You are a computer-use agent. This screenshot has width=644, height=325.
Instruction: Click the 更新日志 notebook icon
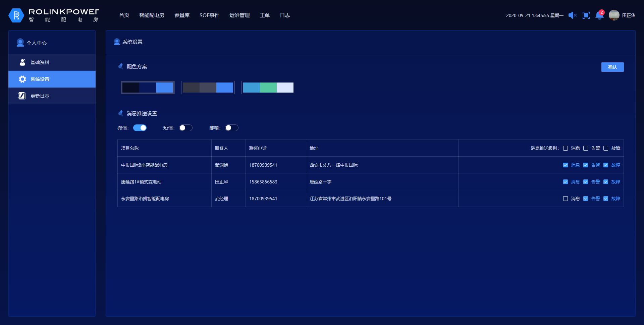pyautogui.click(x=22, y=96)
